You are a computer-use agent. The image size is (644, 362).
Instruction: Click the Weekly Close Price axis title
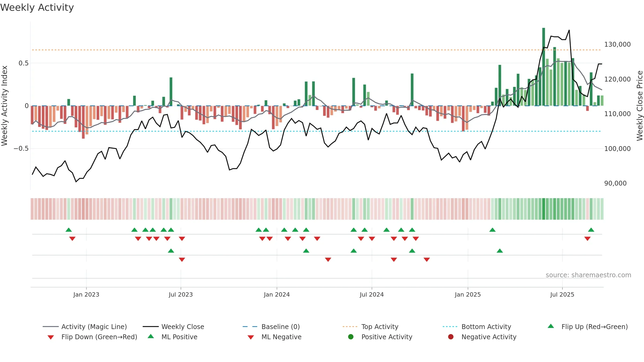640,106
